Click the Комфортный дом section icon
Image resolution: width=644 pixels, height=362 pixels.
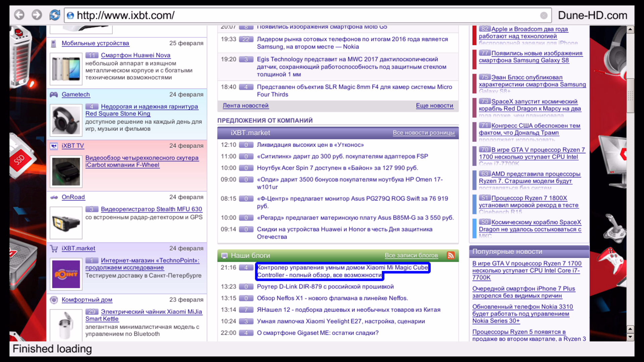coord(54,300)
